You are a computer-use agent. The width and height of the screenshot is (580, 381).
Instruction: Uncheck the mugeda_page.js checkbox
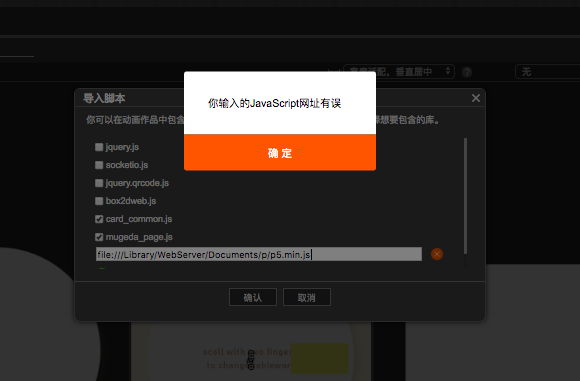point(99,237)
